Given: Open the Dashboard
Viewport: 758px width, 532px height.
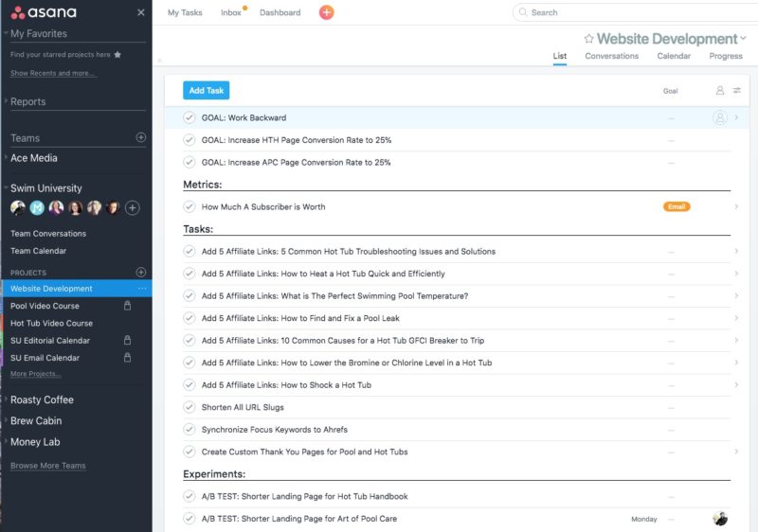Looking at the screenshot, I should pyautogui.click(x=280, y=12).
